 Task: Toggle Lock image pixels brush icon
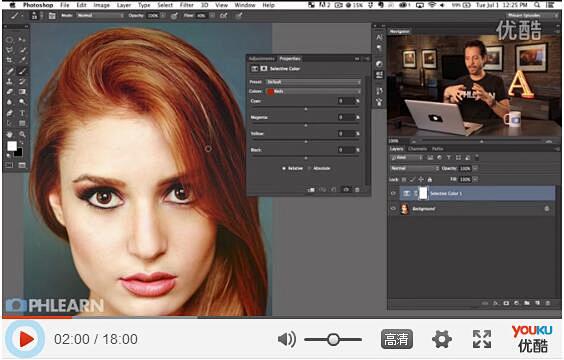point(412,179)
